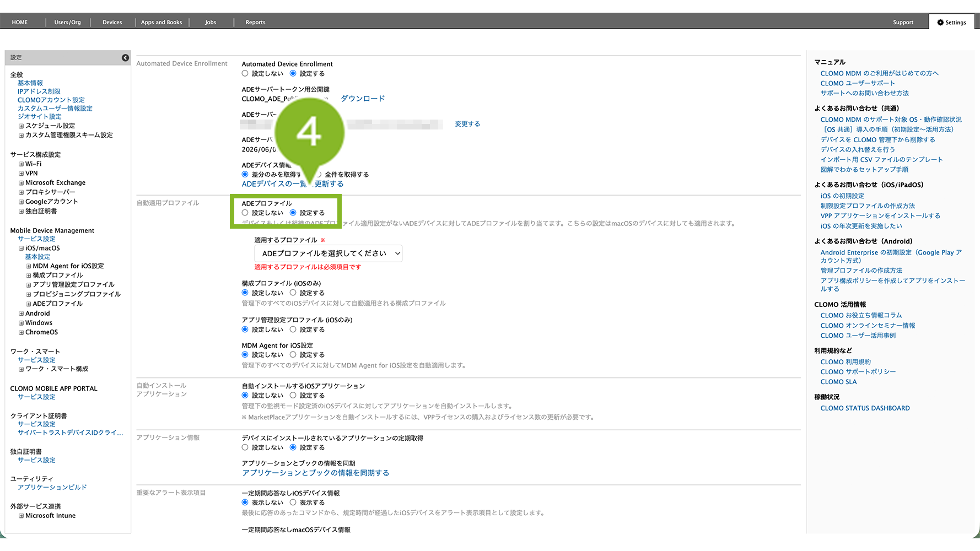
Task: Expand プロキシサーバー tree node
Action: pyautogui.click(x=21, y=192)
